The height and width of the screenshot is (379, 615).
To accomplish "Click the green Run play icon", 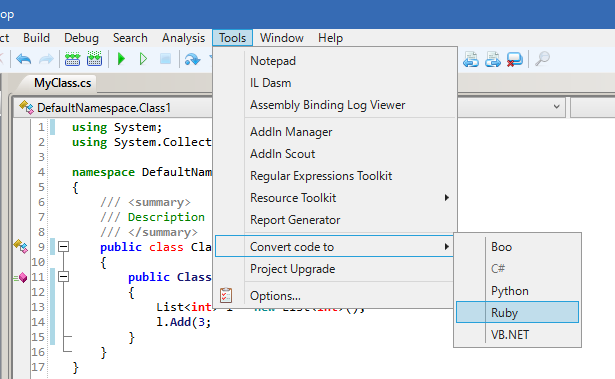I will tap(121, 59).
